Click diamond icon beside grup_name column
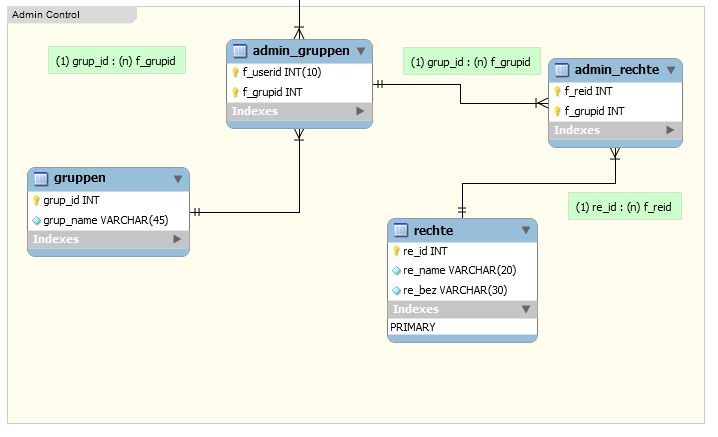Image resolution: width=718 pixels, height=437 pixels. [36, 220]
